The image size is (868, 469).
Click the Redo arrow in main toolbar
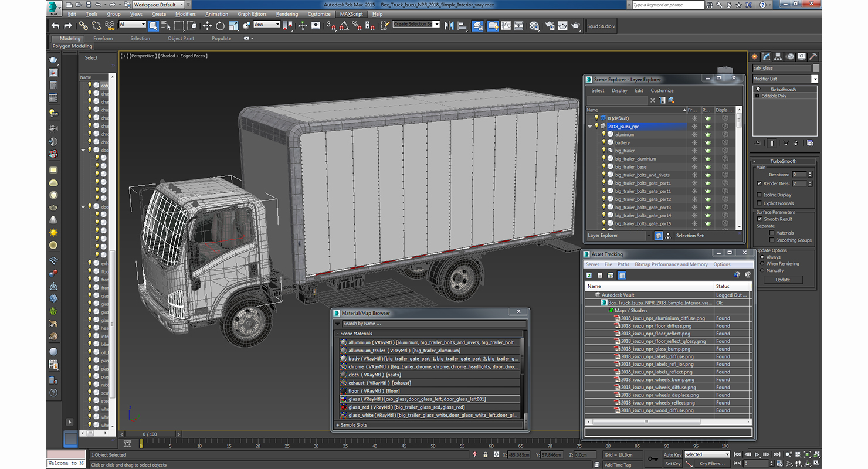tap(68, 26)
